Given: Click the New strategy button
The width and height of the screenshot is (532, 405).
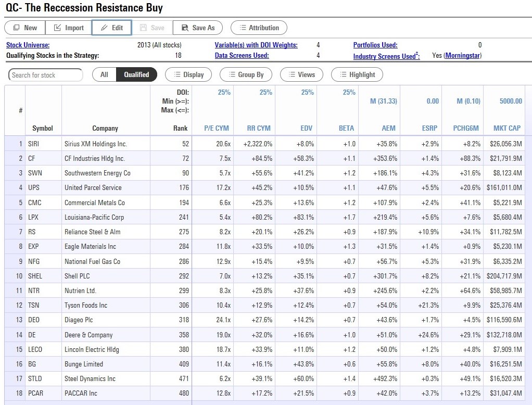Looking at the screenshot, I should click(25, 28).
